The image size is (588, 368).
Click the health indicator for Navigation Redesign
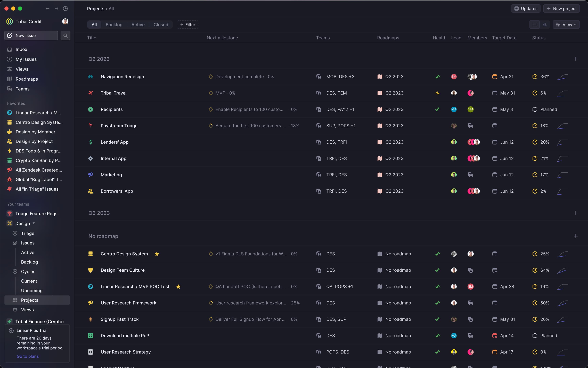pos(437,77)
